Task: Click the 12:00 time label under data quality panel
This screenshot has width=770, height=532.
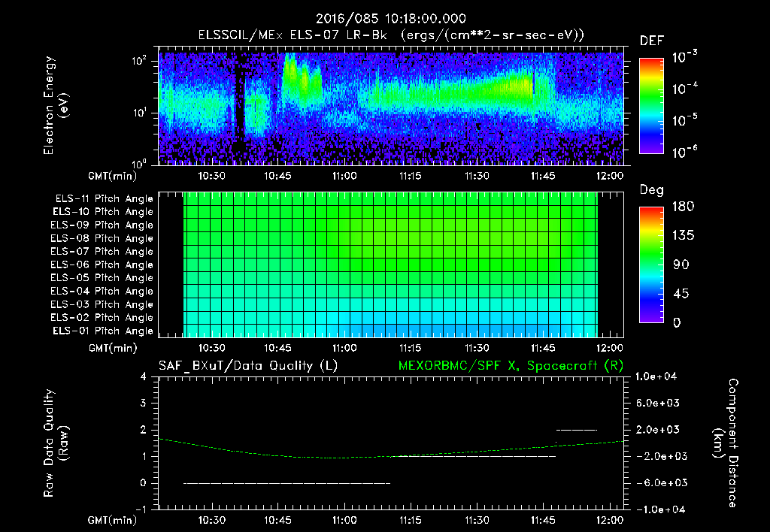Action: point(609,520)
